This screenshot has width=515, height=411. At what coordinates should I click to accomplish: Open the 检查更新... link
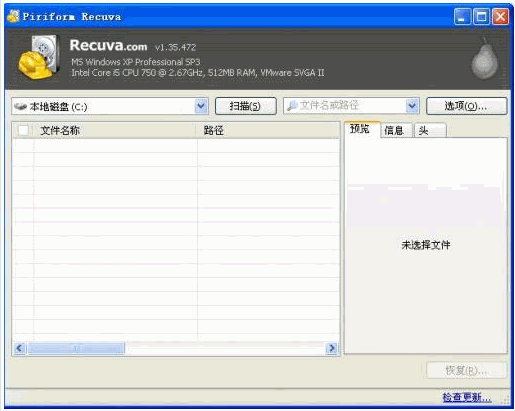tap(467, 397)
